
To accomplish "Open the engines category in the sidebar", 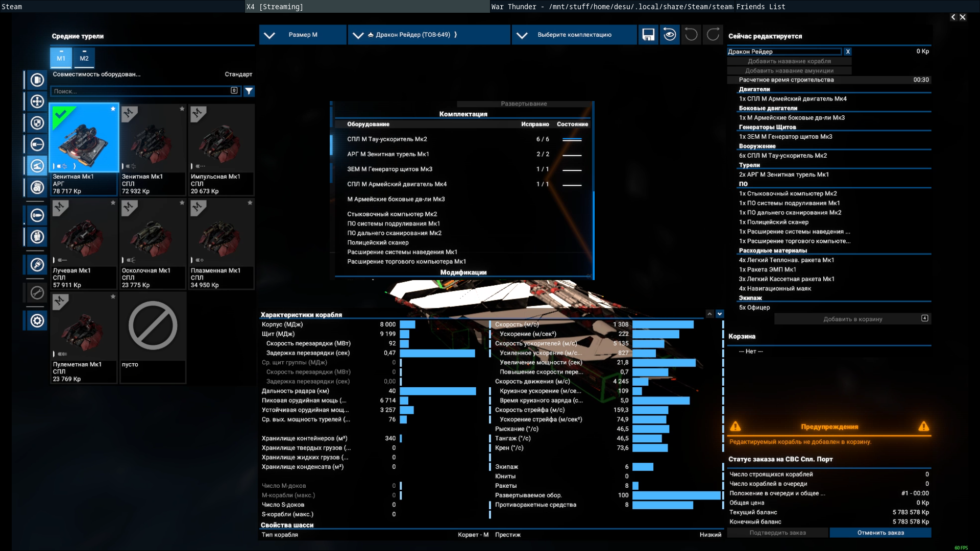I will 37,80.
